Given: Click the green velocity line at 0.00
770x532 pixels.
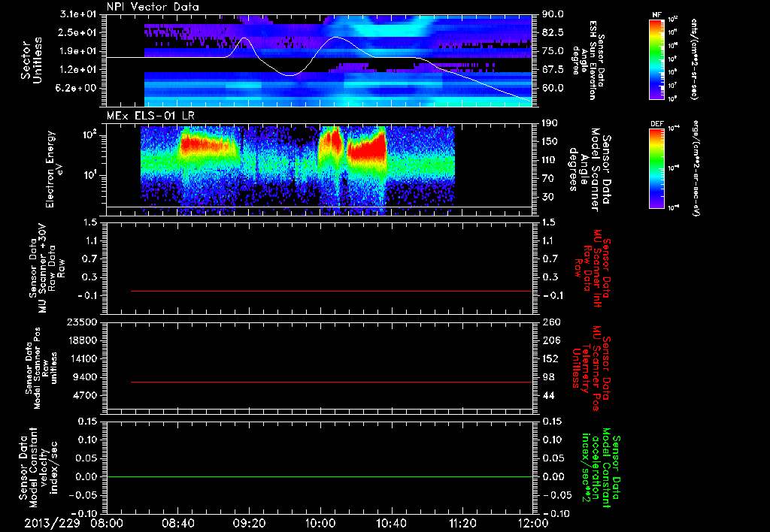Looking at the screenshot, I should point(320,476).
